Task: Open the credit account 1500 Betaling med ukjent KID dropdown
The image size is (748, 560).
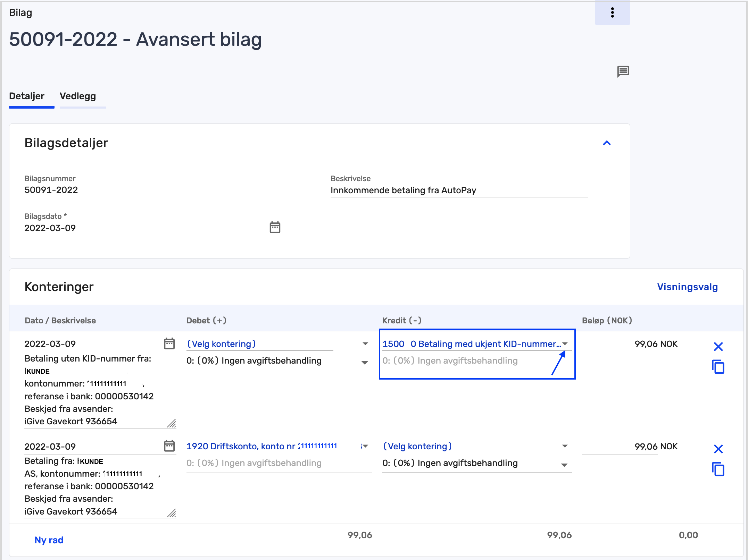Action: 477,344
